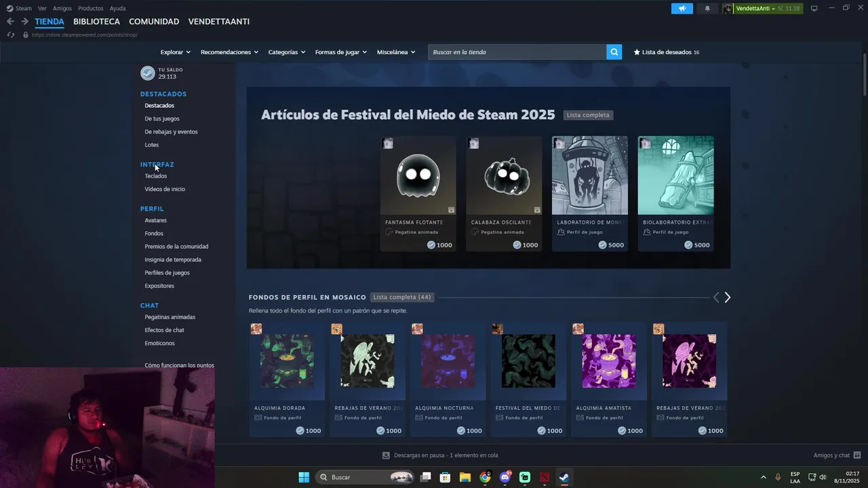
Task: Open Insignia de temporada
Action: click(x=173, y=260)
